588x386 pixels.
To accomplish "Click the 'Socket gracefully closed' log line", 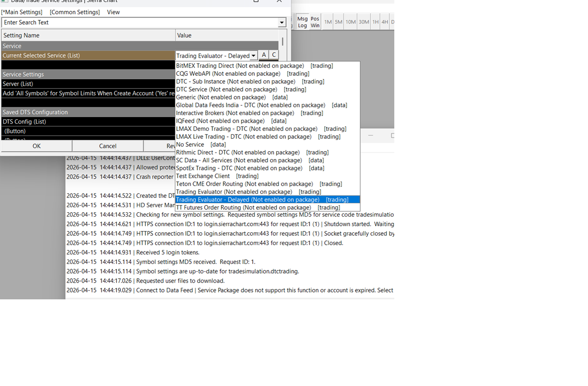I will pyautogui.click(x=230, y=233).
